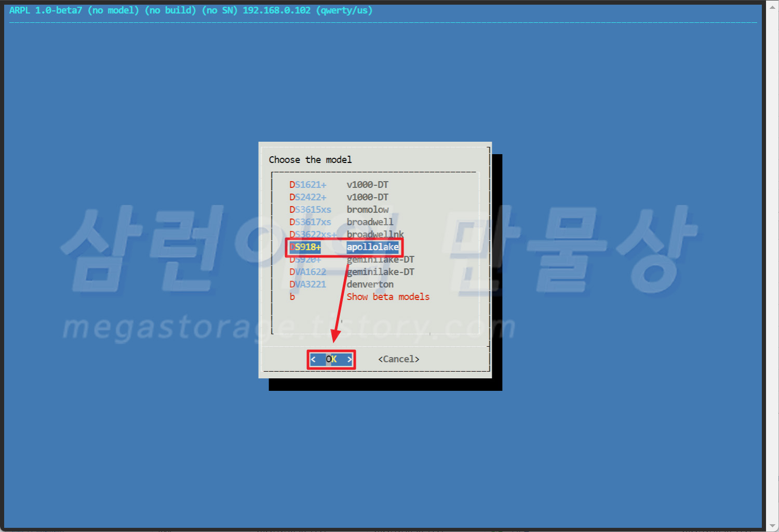Screen dimensions: 779x532
Task: Pick the DS3622xs+ broadwellnk model
Action: coord(346,235)
